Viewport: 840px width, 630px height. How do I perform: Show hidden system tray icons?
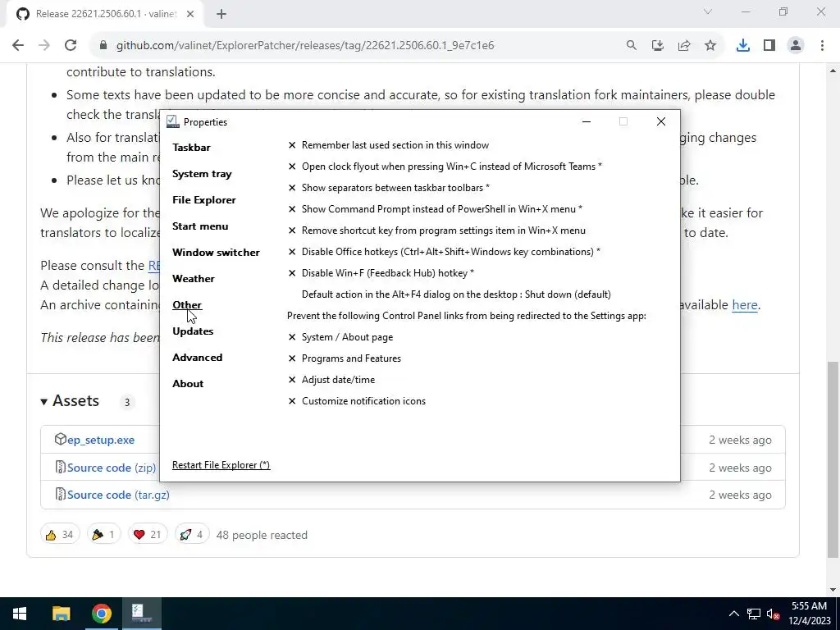click(734, 614)
